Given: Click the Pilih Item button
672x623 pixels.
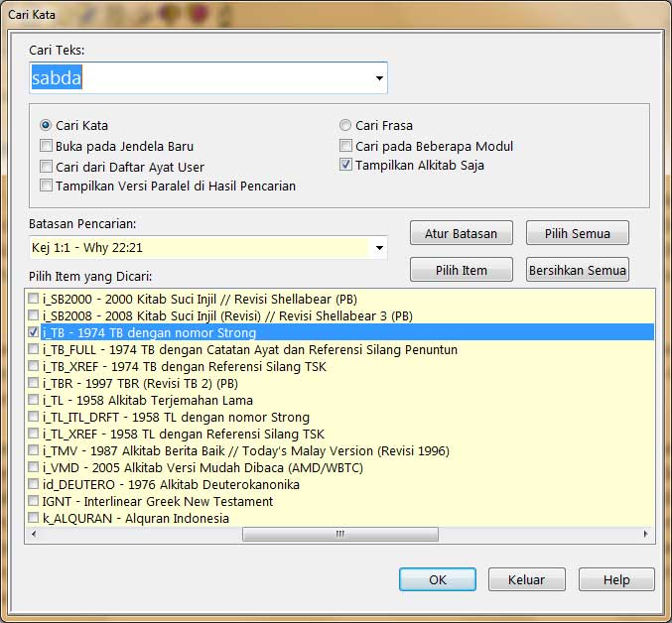Looking at the screenshot, I should [462, 270].
